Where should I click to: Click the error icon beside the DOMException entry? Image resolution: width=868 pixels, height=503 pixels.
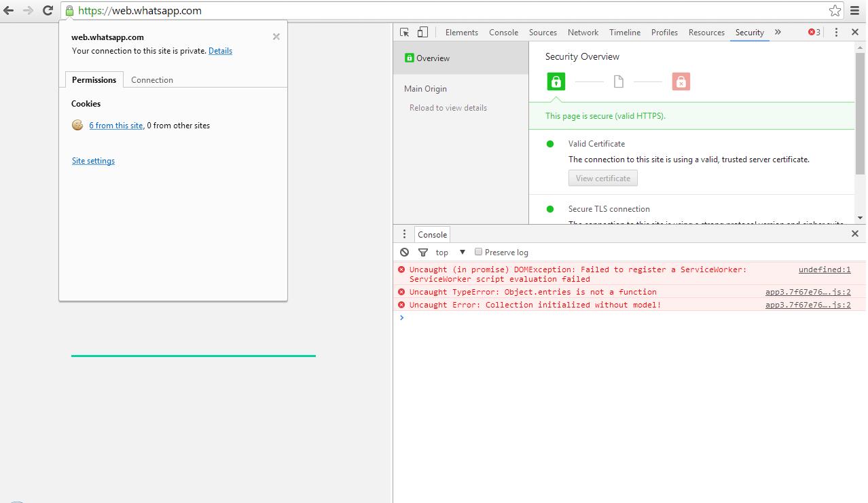click(x=401, y=269)
